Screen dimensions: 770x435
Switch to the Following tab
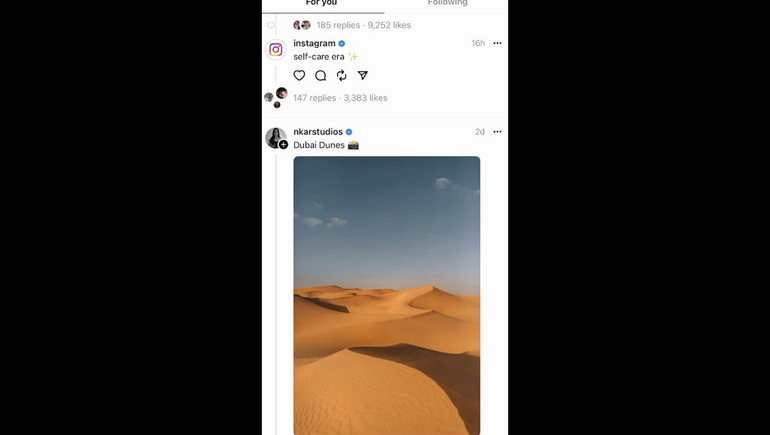point(447,3)
